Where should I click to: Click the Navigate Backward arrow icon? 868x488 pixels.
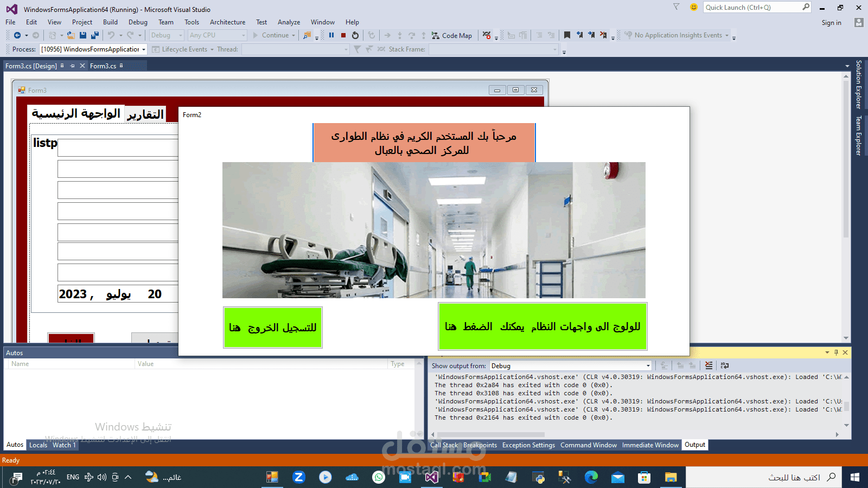17,35
